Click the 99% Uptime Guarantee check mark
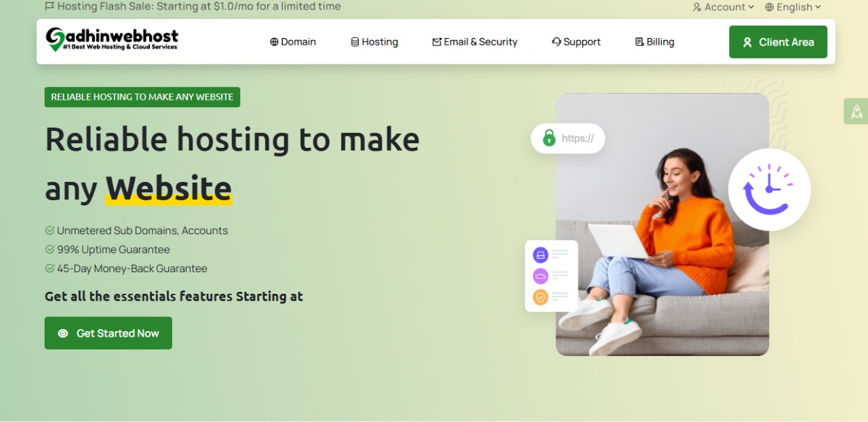868x422 pixels. point(50,250)
